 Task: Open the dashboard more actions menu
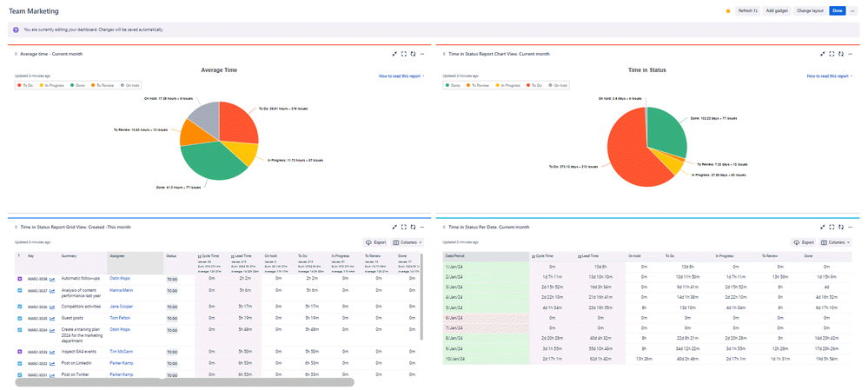coord(853,10)
